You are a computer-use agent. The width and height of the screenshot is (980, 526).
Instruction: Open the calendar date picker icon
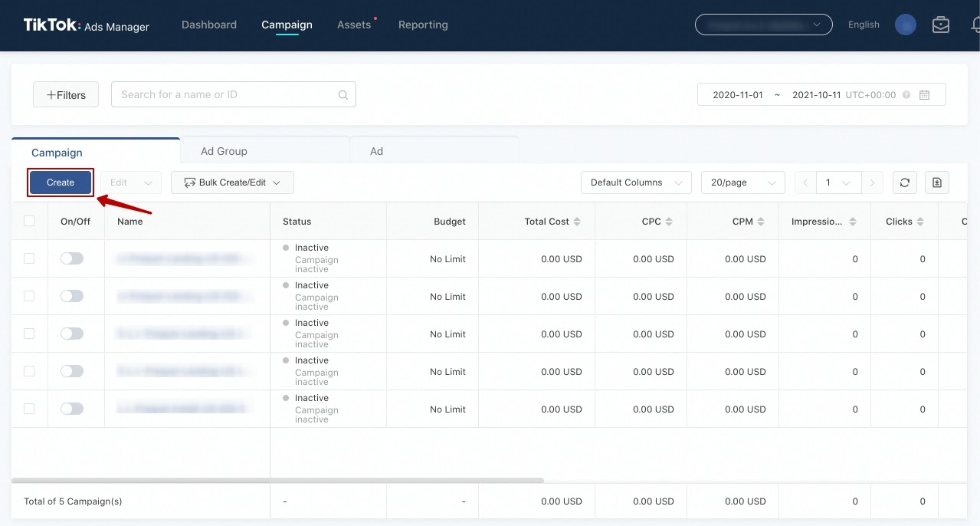(x=924, y=95)
